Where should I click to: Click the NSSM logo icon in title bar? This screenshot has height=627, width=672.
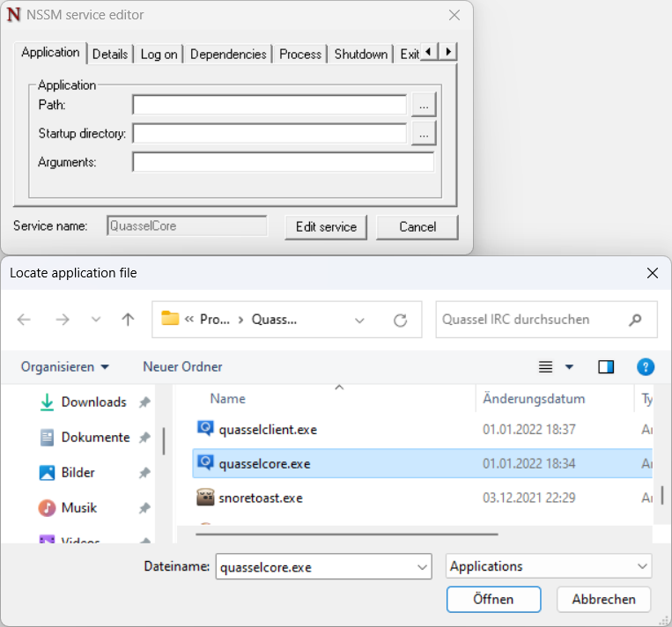[x=14, y=14]
